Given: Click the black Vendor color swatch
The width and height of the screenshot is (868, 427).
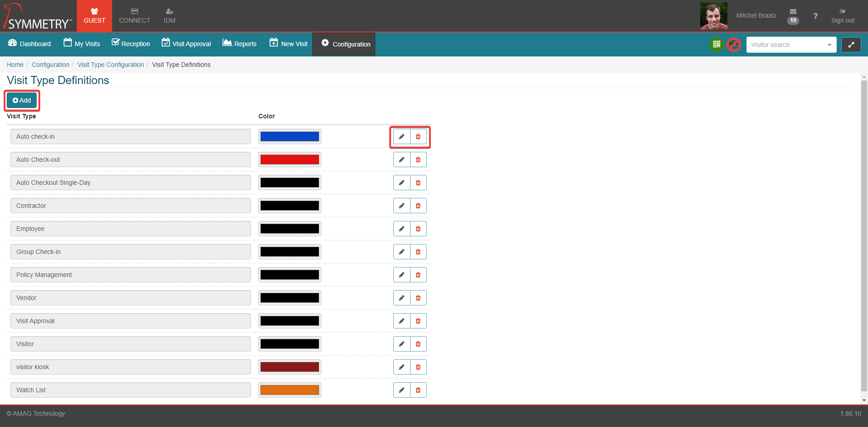Looking at the screenshot, I should [290, 298].
